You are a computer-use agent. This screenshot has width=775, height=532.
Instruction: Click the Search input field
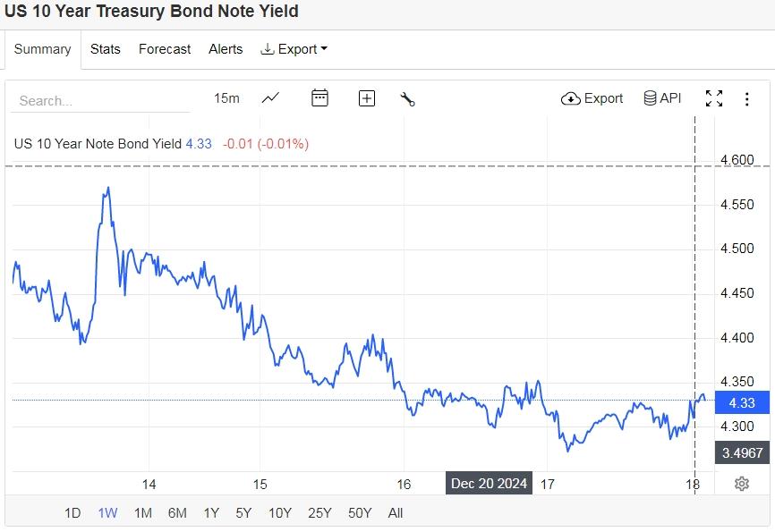99,101
